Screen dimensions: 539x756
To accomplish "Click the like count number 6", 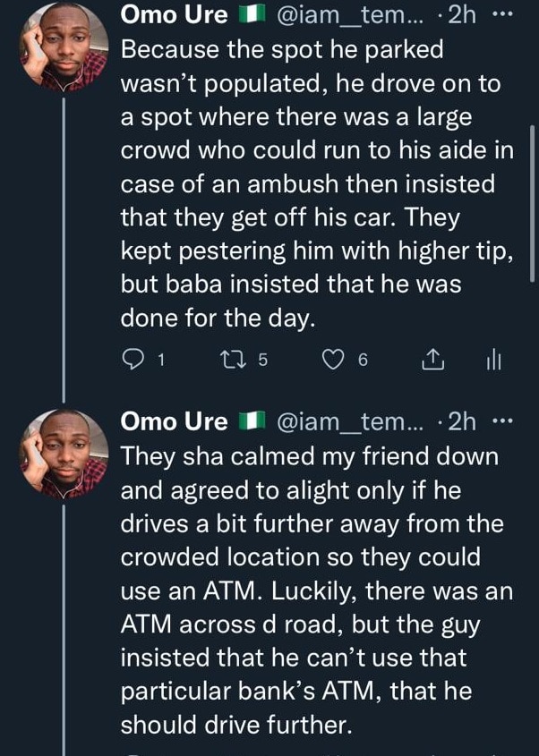I will pos(363,360).
